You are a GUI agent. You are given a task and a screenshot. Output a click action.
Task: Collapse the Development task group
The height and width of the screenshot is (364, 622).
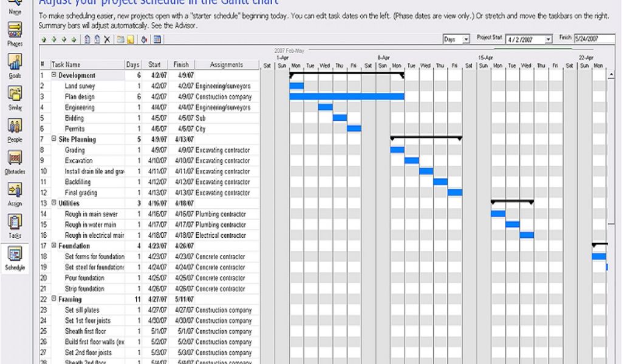click(x=54, y=75)
